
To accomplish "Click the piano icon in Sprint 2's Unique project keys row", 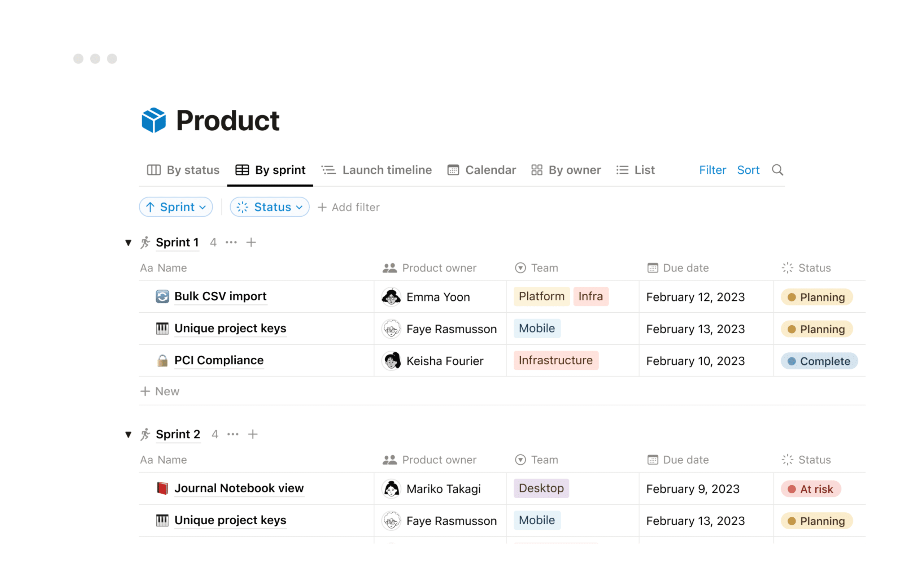I will (162, 520).
